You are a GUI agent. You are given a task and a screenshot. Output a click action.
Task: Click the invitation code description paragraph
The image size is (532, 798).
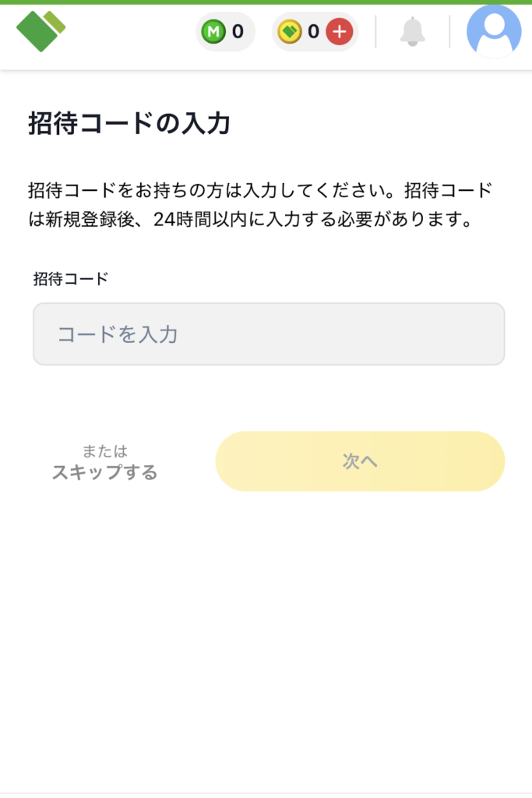click(x=260, y=205)
